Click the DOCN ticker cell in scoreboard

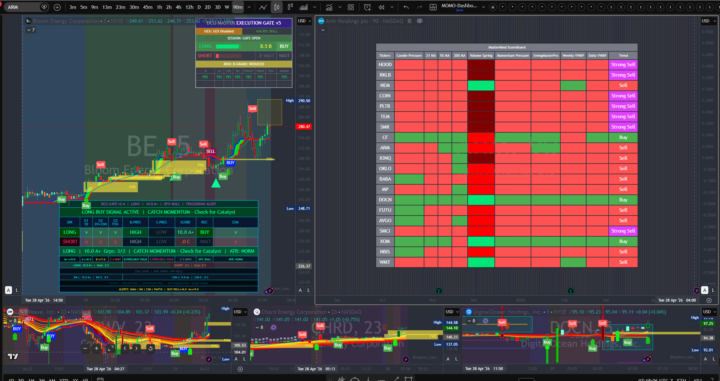pos(385,200)
